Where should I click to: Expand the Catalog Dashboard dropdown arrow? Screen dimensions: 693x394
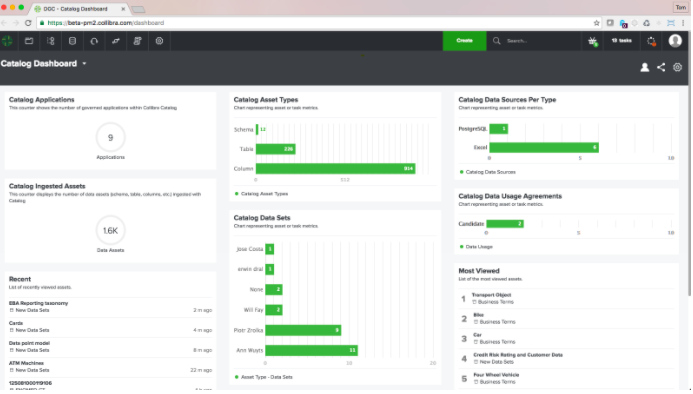(84, 64)
